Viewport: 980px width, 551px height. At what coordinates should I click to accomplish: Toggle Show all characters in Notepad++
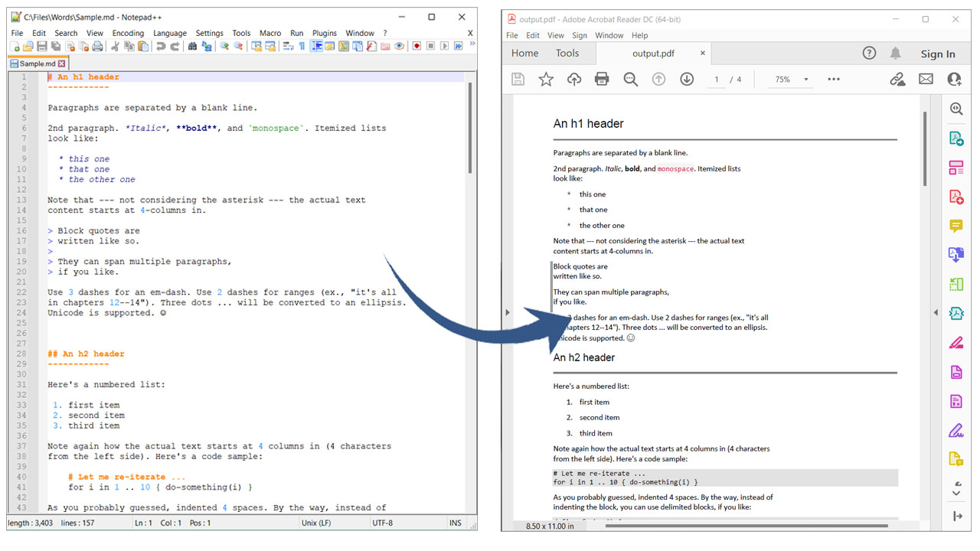(302, 46)
